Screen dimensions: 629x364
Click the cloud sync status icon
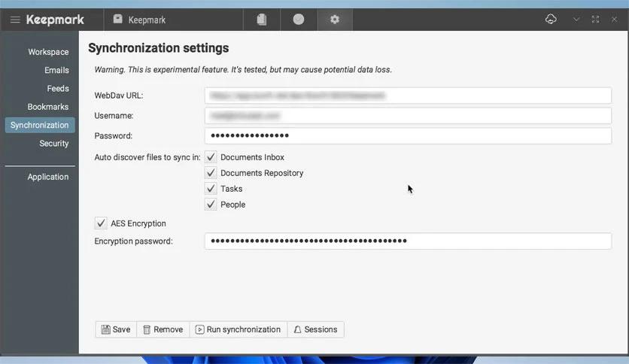coord(551,20)
